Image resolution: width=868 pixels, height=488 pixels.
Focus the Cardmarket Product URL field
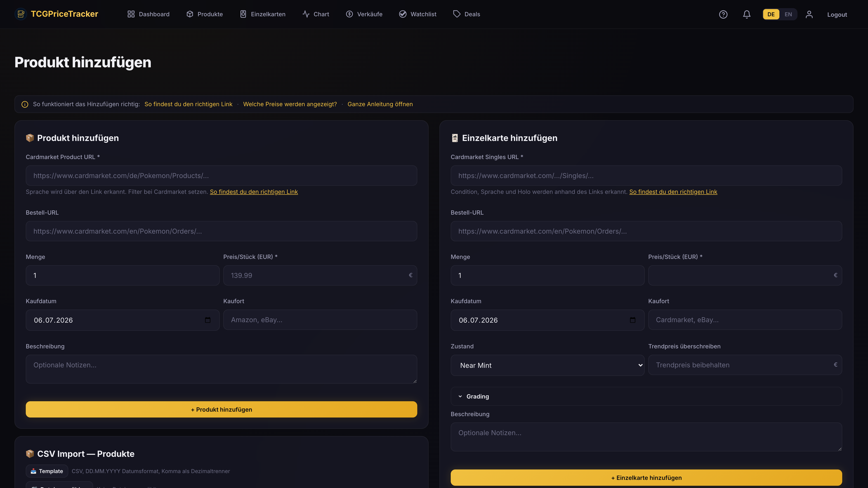tap(221, 176)
